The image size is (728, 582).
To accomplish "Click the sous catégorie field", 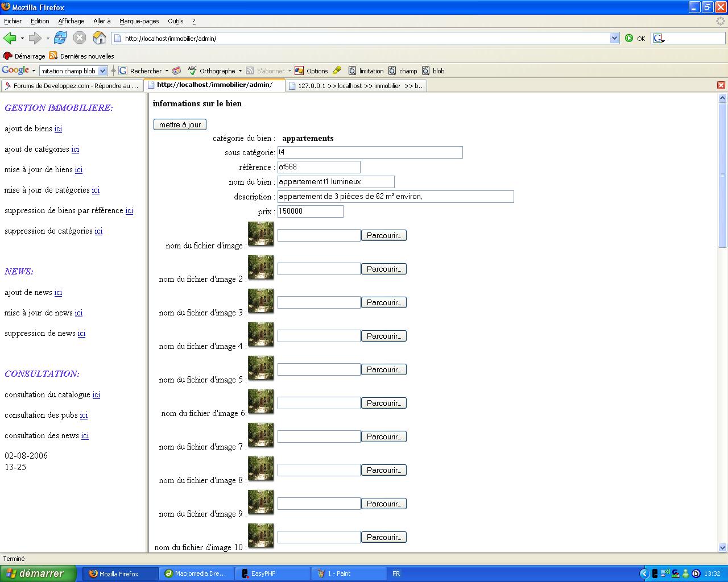I will tap(370, 152).
